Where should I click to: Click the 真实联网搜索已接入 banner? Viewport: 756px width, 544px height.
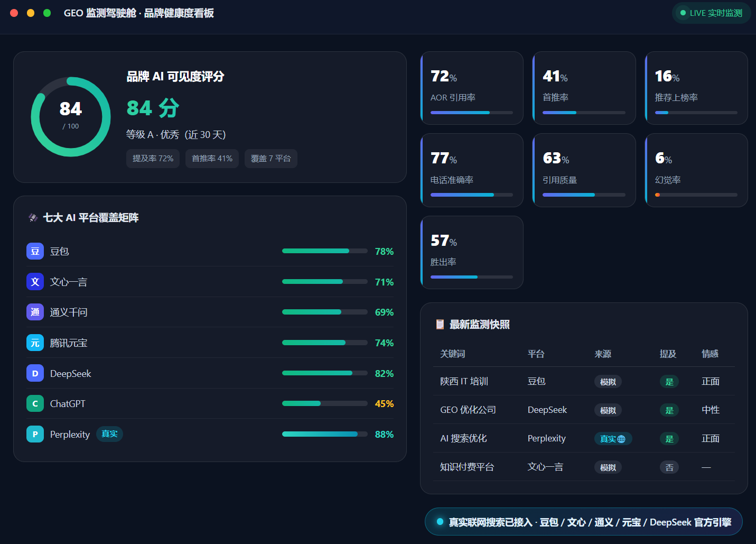tap(584, 522)
